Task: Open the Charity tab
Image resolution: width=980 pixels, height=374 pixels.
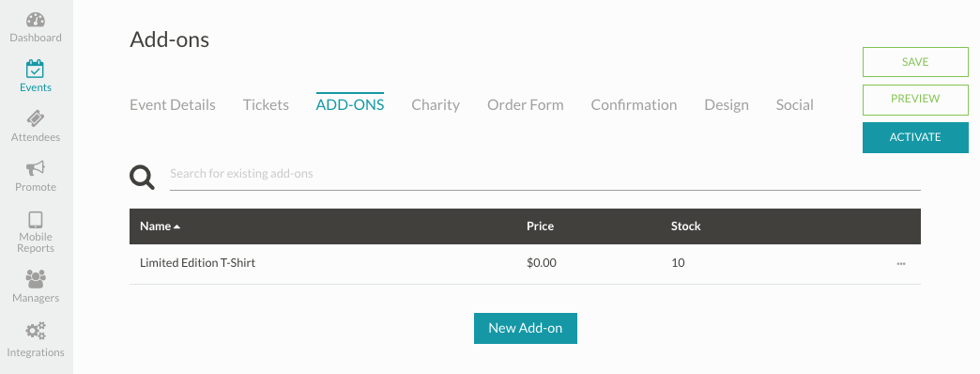Action: (436, 105)
